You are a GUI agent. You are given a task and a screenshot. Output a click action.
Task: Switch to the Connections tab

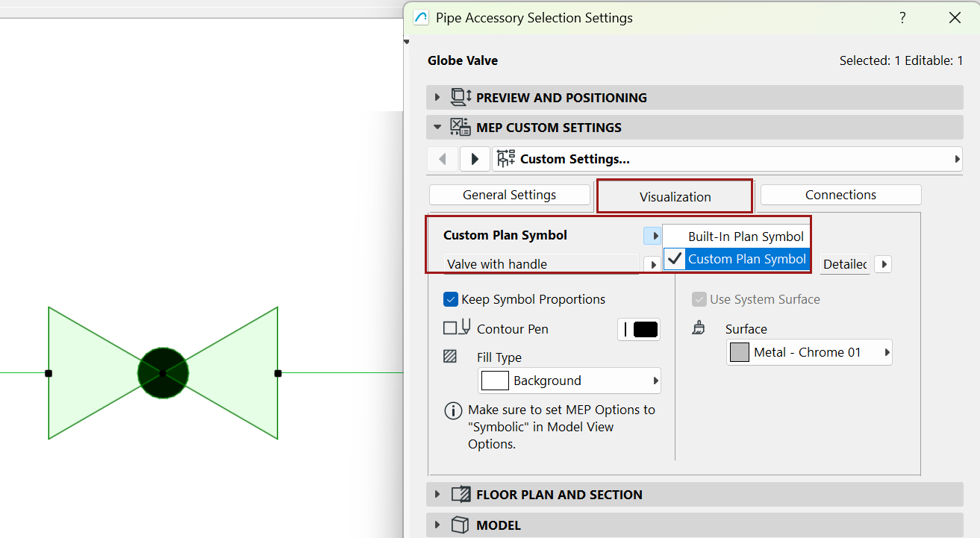pyautogui.click(x=840, y=195)
